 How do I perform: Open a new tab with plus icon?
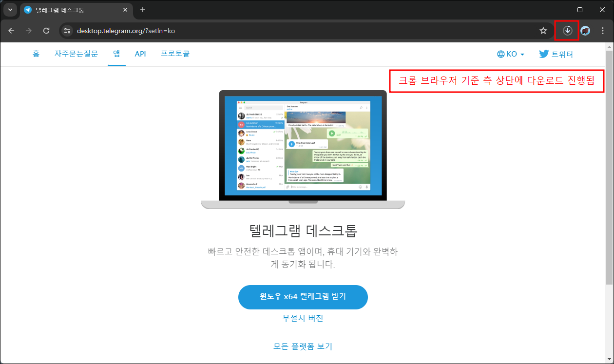pos(143,10)
